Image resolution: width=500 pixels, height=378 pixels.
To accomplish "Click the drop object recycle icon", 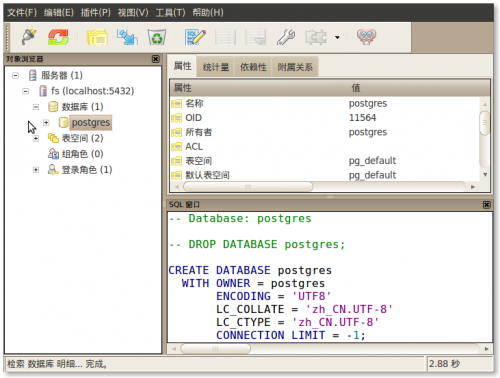I will 157,37.
